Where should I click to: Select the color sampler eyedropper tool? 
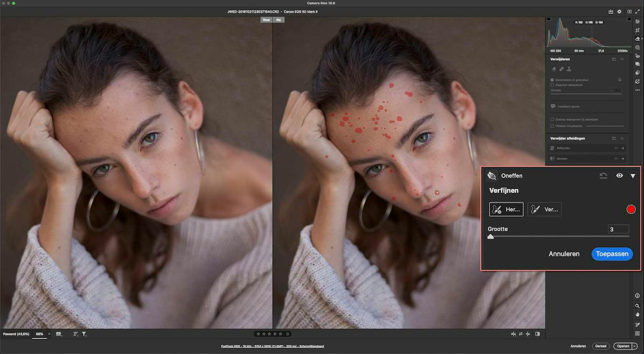(x=637, y=324)
